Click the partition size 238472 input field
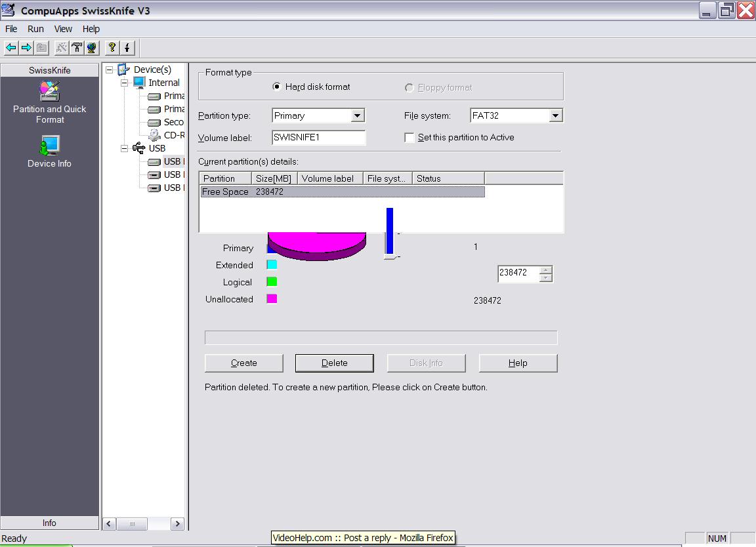This screenshot has height=547, width=756. (518, 273)
